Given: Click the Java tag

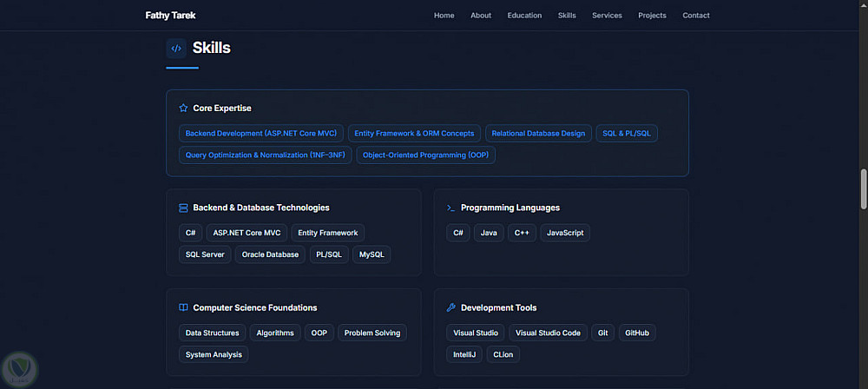Looking at the screenshot, I should point(489,233).
